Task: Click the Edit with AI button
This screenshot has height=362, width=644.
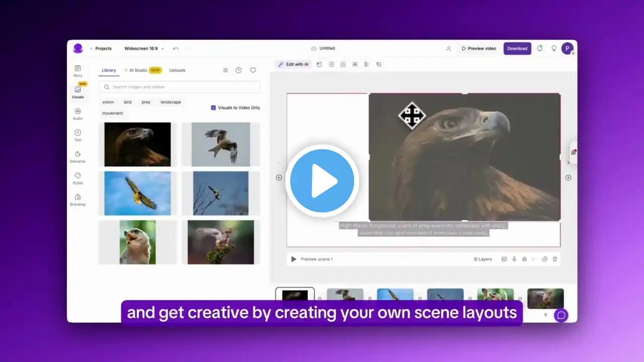Action: pyautogui.click(x=294, y=64)
